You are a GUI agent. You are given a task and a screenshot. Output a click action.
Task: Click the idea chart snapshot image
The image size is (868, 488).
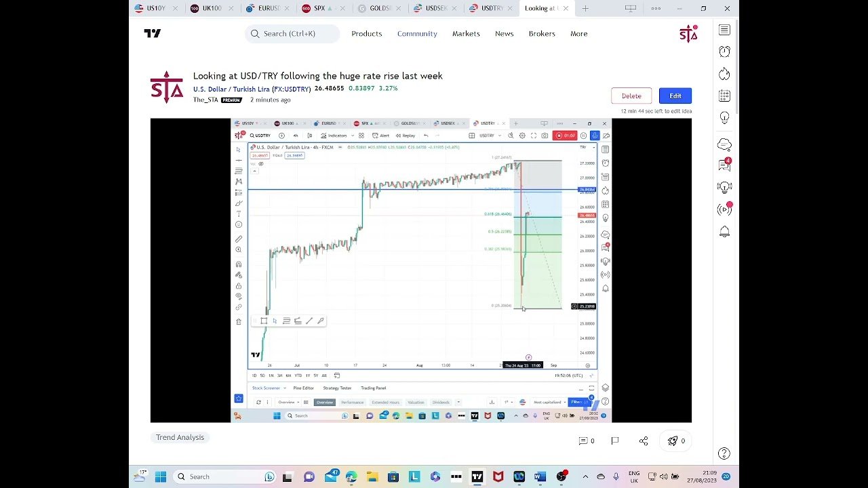[421, 270]
